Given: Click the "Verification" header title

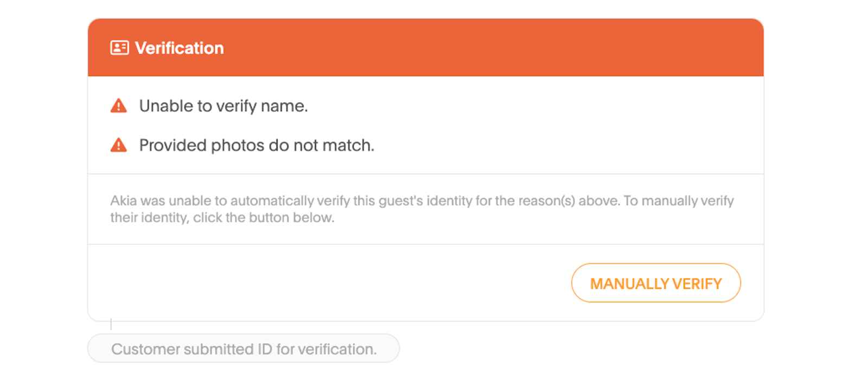Looking at the screenshot, I should click(179, 48).
